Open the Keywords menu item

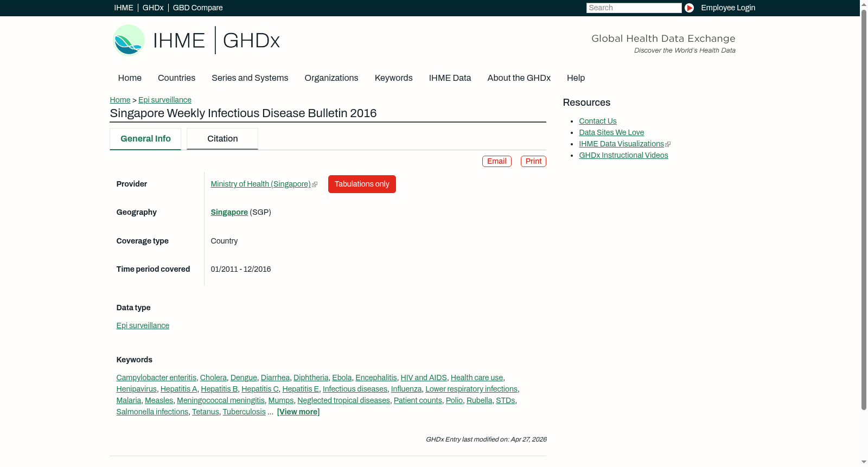point(394,78)
